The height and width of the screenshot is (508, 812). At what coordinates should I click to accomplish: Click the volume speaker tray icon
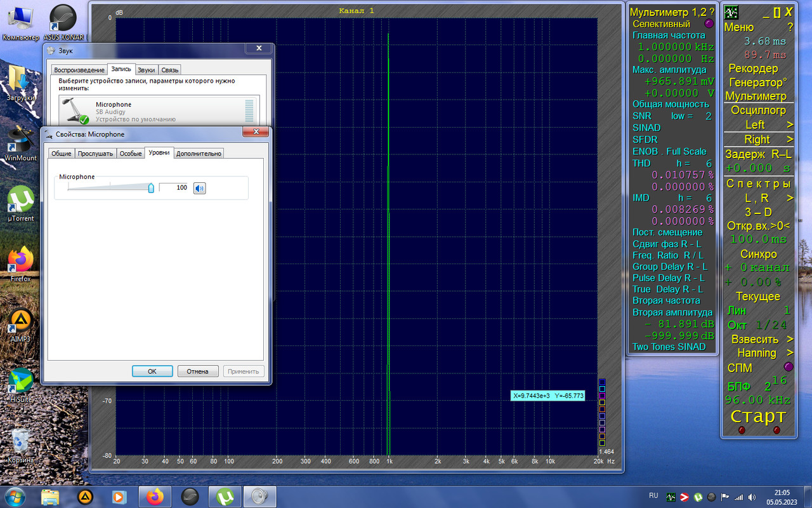752,497
